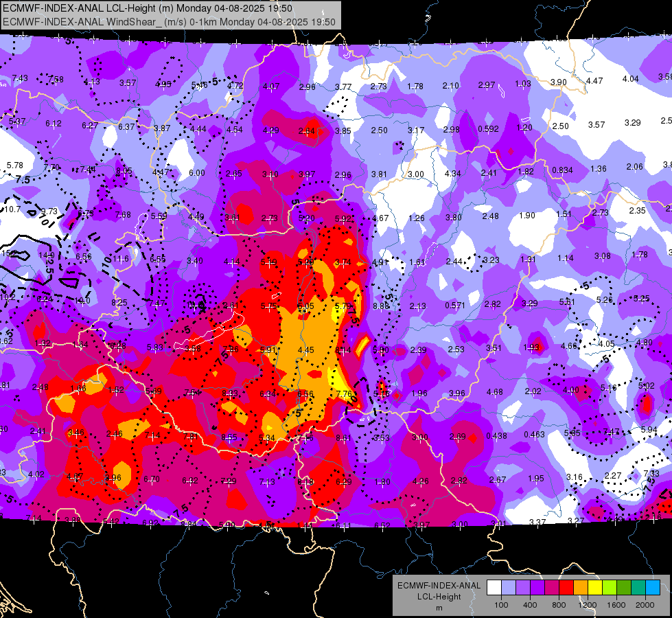This screenshot has width=672, height=618.
Task: Click the wind shear value 6.12
Action: click(x=54, y=124)
